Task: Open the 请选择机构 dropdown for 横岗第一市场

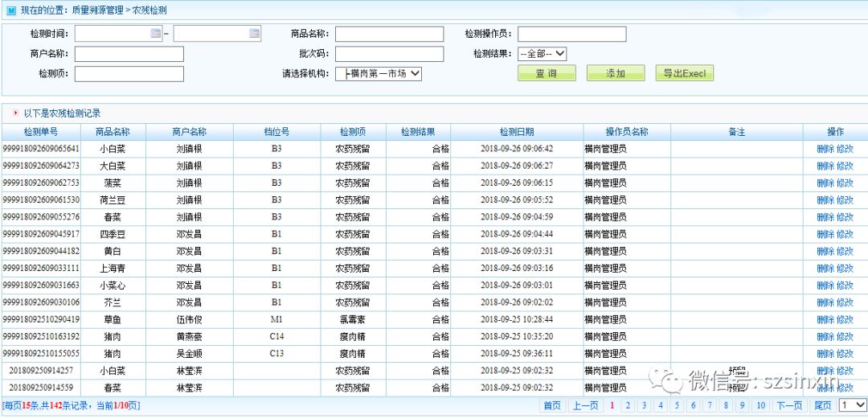Action: (x=379, y=73)
